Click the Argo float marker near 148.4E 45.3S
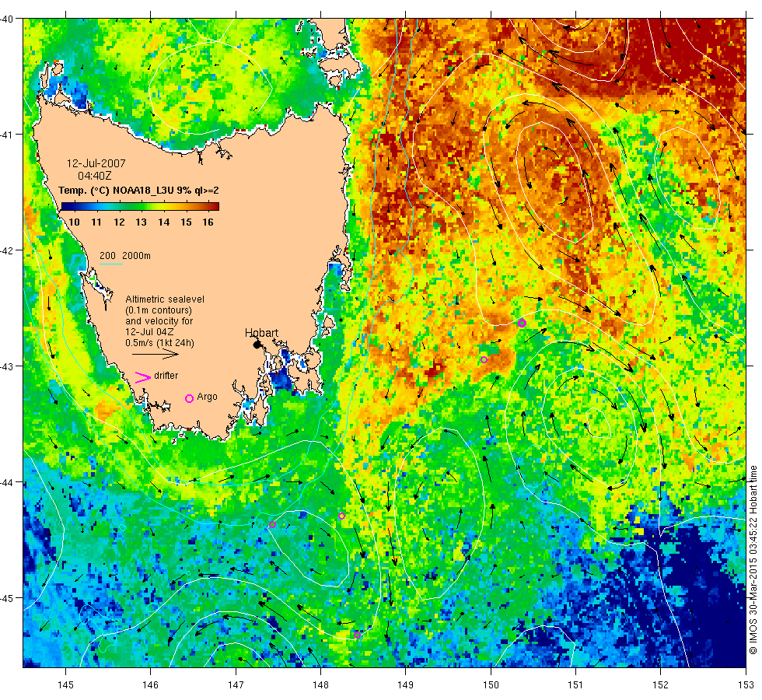 357,635
